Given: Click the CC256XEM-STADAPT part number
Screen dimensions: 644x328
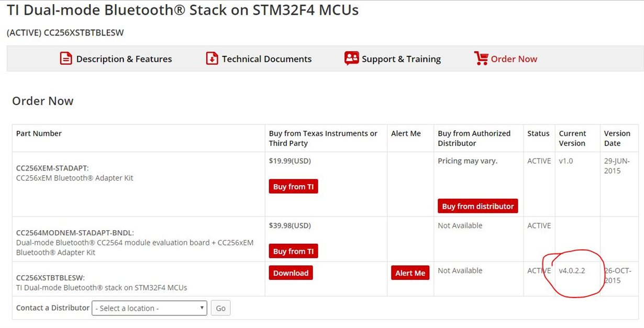Looking at the screenshot, I should pos(52,168).
